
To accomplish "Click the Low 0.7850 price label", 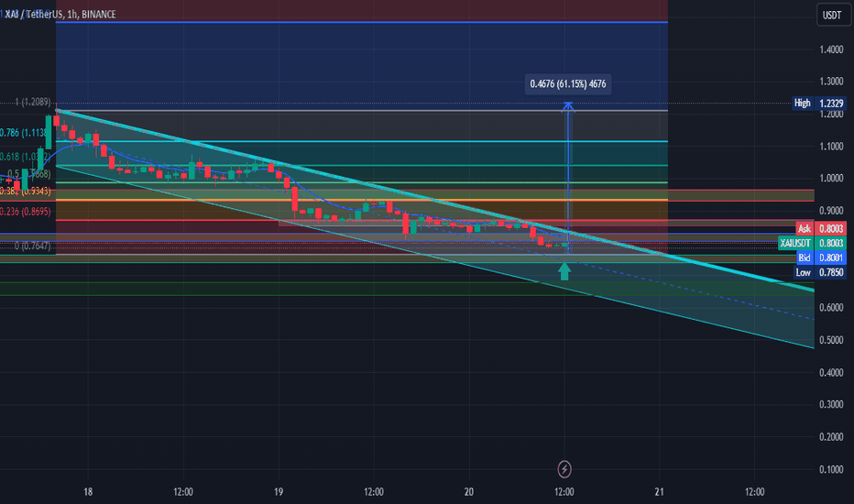I will point(820,272).
